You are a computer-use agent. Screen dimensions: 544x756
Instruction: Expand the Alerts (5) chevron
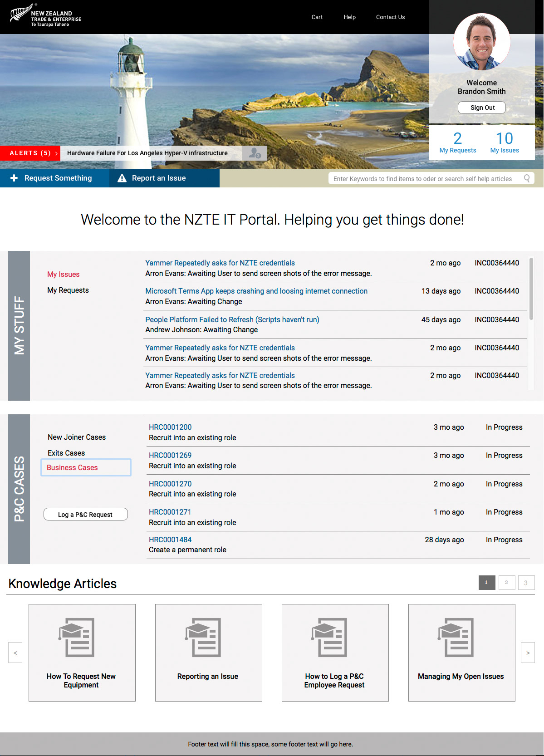(56, 153)
